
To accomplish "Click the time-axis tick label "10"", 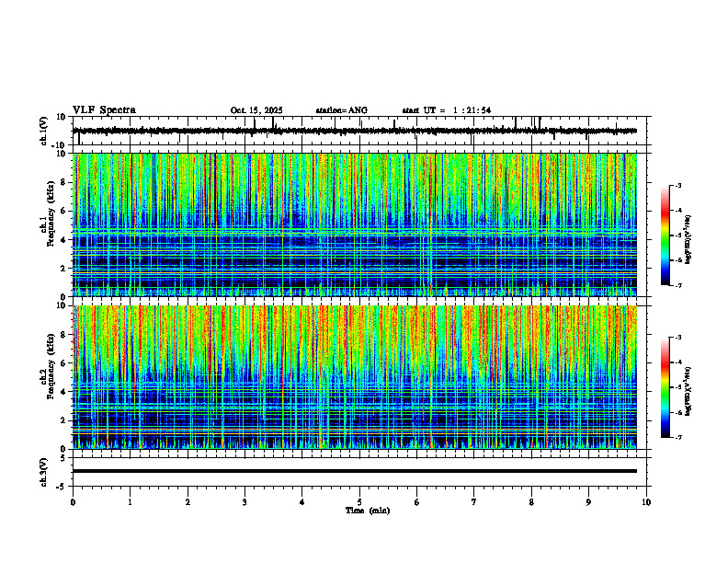I will click(x=646, y=502).
